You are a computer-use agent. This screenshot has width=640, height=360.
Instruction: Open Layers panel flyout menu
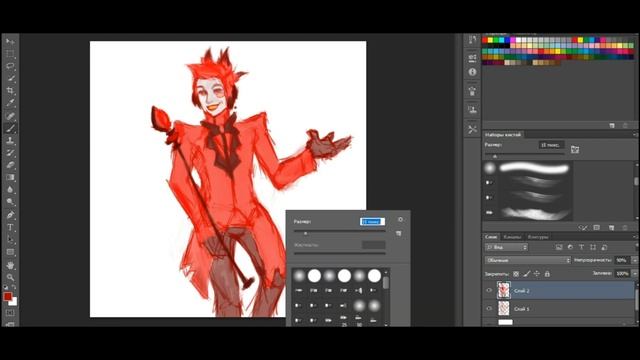635,237
